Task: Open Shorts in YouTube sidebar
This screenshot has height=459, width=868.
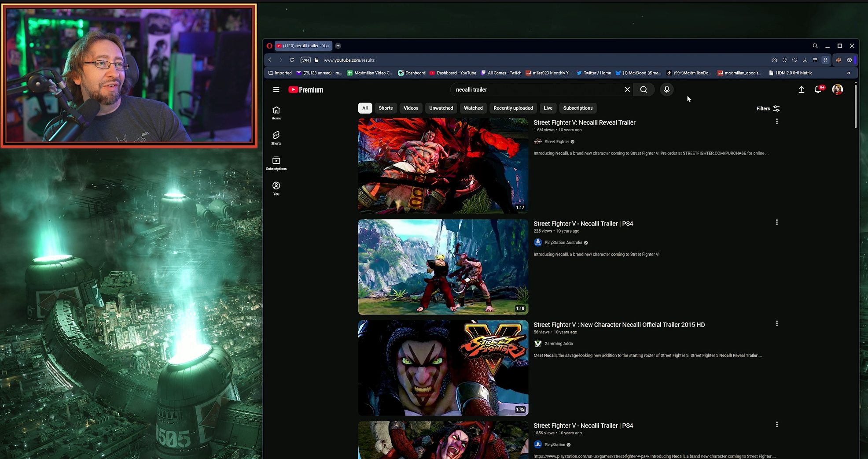Action: coord(276,138)
